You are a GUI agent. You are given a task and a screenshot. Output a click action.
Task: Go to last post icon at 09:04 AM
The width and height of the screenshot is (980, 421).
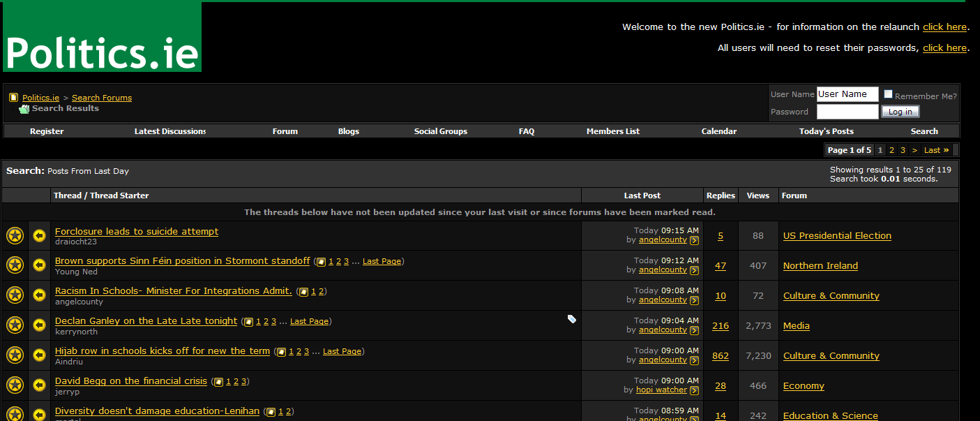[x=694, y=330]
